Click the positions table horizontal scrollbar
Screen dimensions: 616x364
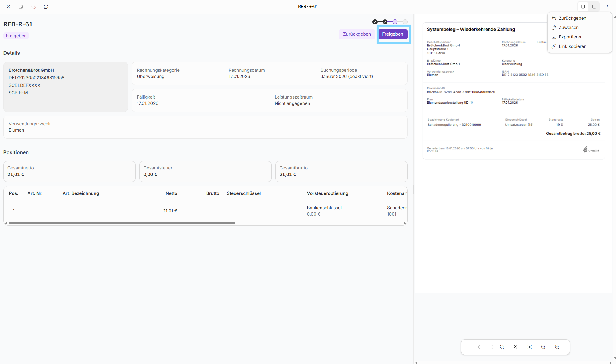pyautogui.click(x=122, y=223)
